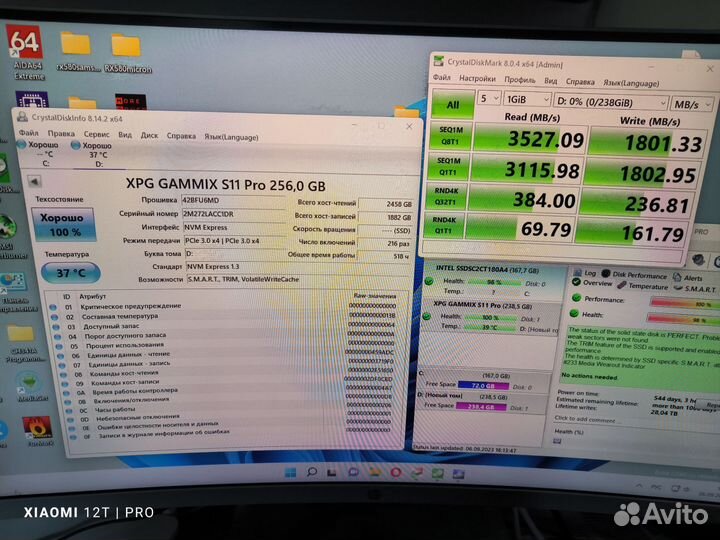Open the RX580micron desktop folder
The height and width of the screenshot is (540, 720).
[127, 53]
